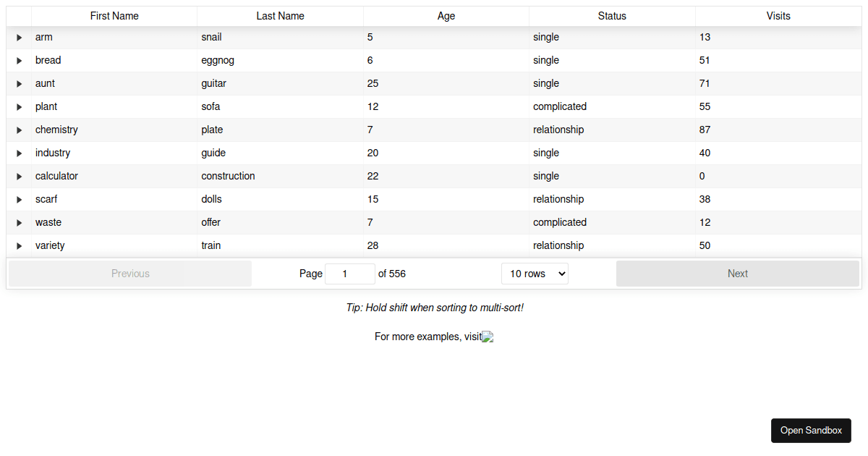Click the image icon after "visit"

coord(488,337)
